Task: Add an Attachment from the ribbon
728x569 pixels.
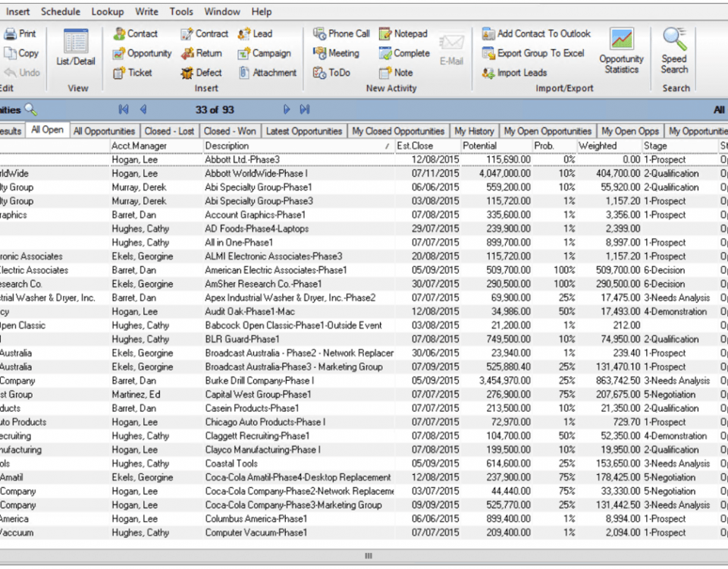Action: tap(267, 73)
